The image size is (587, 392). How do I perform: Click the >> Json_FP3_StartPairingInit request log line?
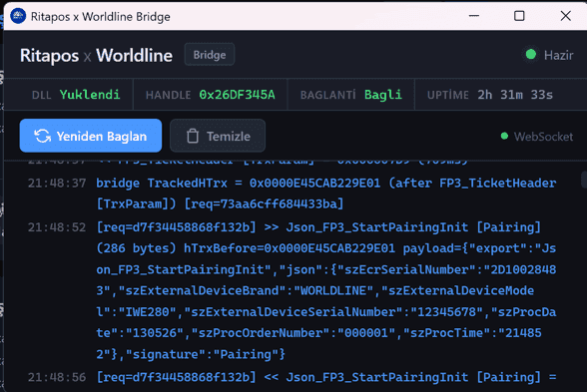click(x=326, y=290)
